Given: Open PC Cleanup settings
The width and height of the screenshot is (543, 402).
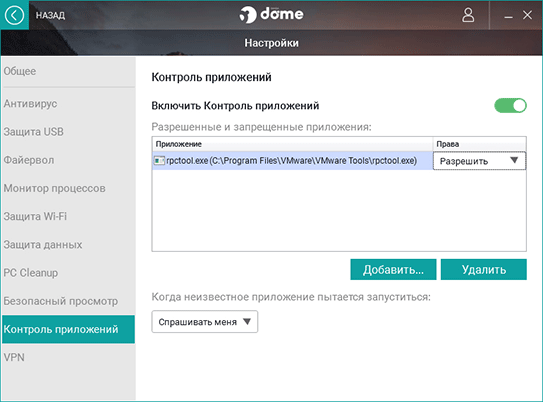Looking at the screenshot, I should (x=31, y=273).
